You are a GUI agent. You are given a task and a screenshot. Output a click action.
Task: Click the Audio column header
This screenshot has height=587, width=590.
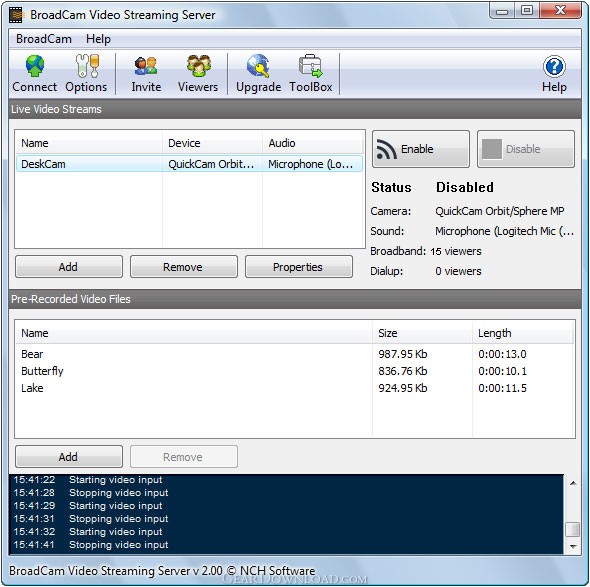(x=312, y=143)
